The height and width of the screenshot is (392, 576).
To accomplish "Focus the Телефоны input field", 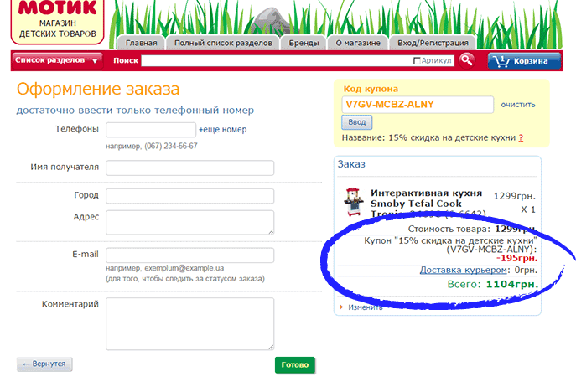I will pos(150,130).
